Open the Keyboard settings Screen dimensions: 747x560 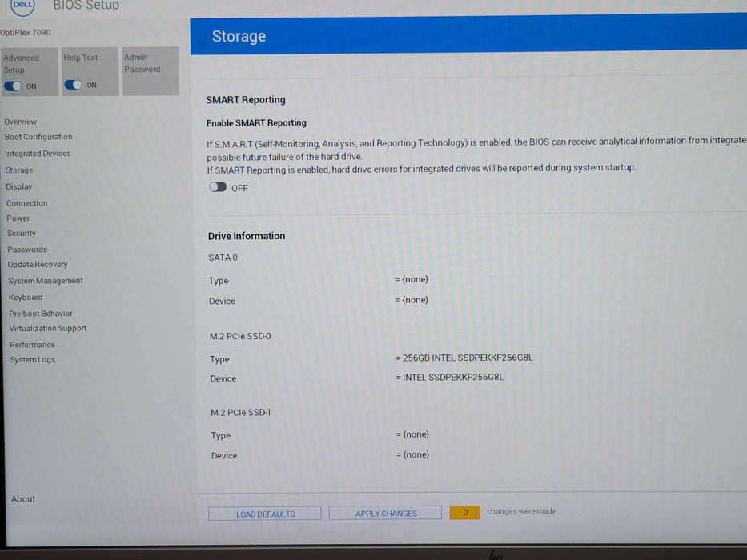(26, 297)
